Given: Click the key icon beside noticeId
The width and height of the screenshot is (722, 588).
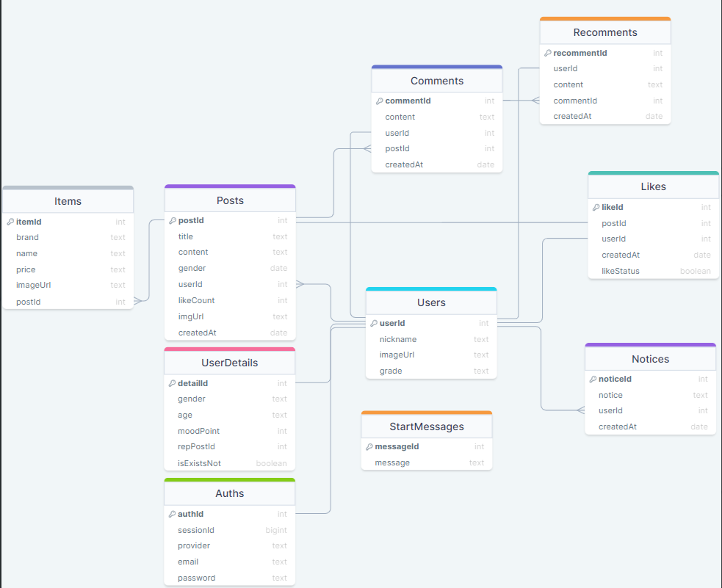Looking at the screenshot, I should point(593,379).
